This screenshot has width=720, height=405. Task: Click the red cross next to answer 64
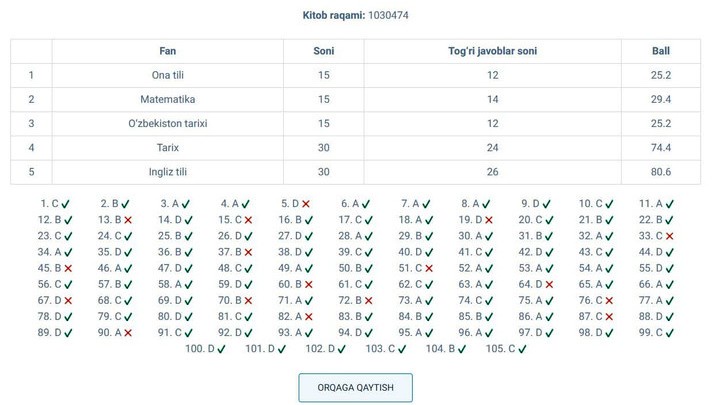tap(549, 284)
